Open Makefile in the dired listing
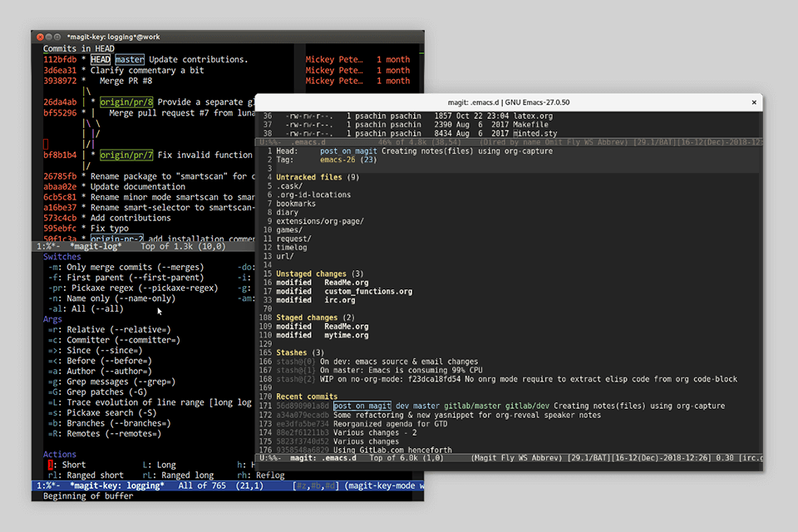This screenshot has height=532, width=798. point(530,125)
